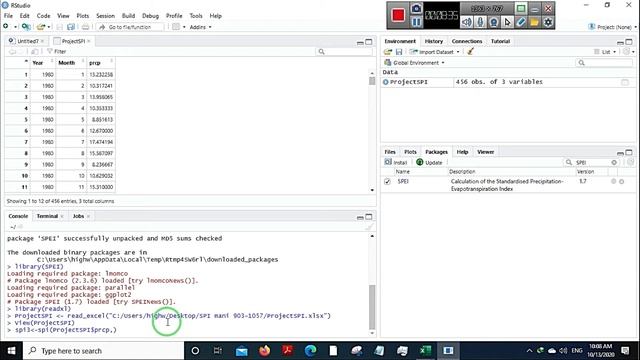The width and height of the screenshot is (640, 360).
Task: Take a snapshot with the recorder camera icon
Action: (416, 9)
